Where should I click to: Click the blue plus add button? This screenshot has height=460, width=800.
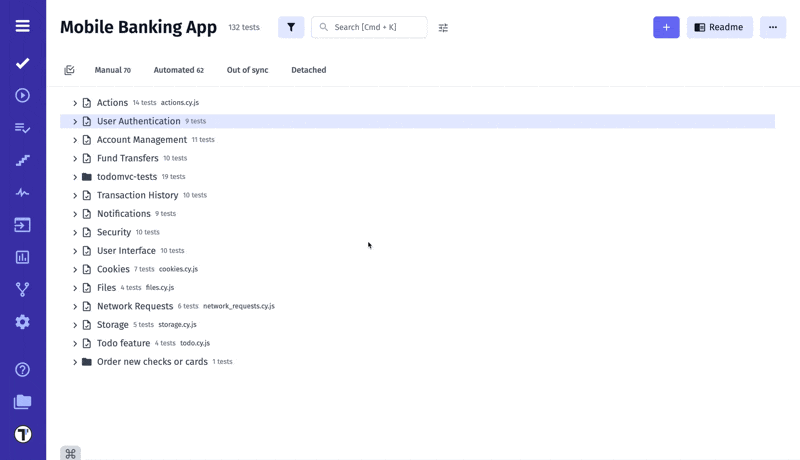pyautogui.click(x=666, y=28)
